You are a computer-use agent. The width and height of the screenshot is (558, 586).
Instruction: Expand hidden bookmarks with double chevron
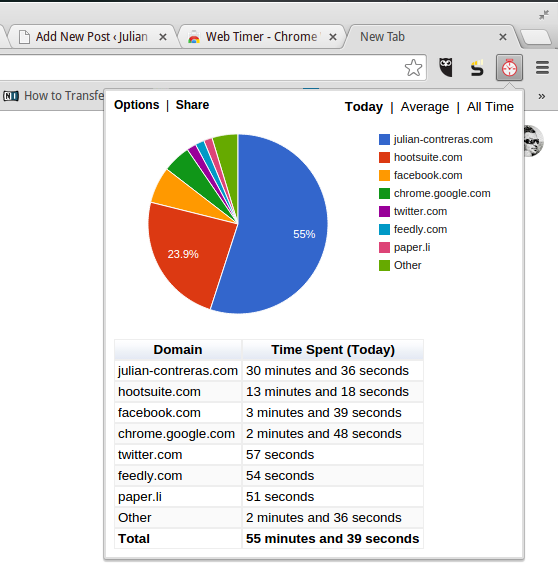point(542,96)
